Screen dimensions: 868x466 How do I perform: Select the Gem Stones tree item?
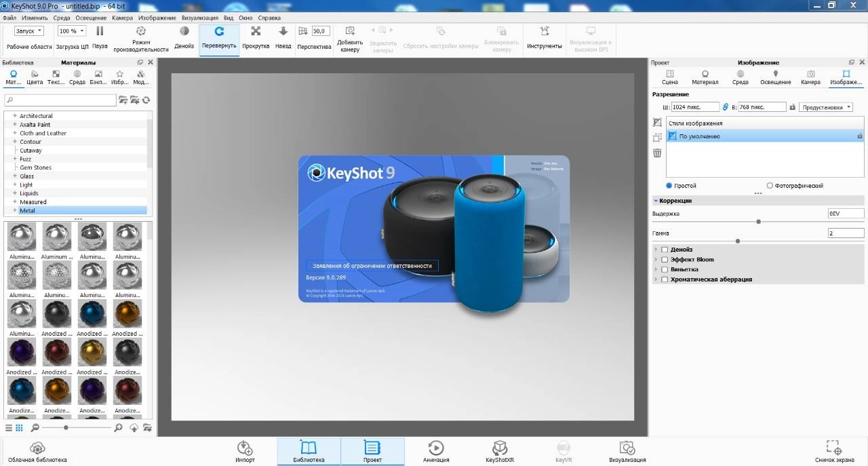[35, 168]
